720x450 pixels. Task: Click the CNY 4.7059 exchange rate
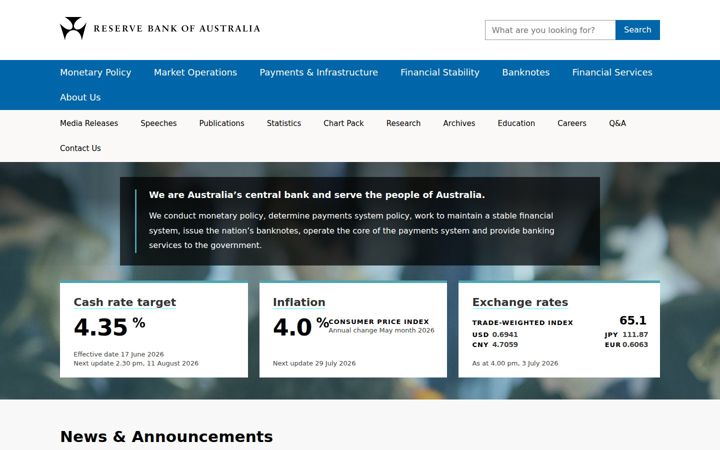click(495, 344)
